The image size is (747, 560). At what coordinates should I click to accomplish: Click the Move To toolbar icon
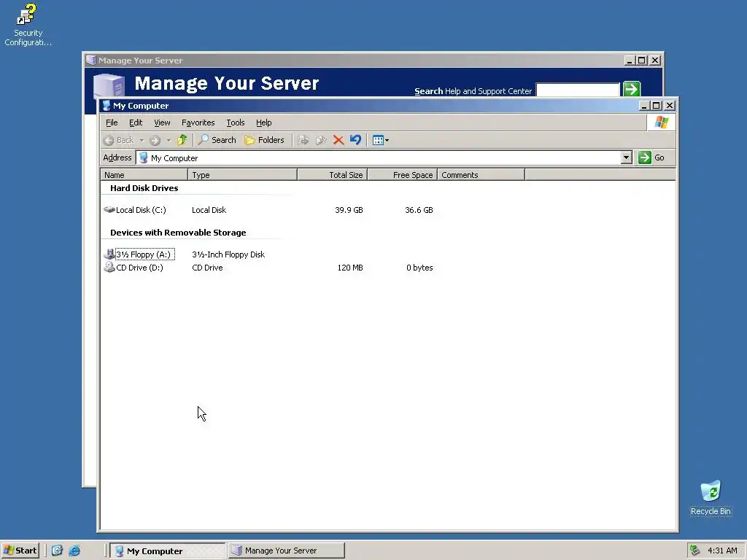pyautogui.click(x=303, y=140)
